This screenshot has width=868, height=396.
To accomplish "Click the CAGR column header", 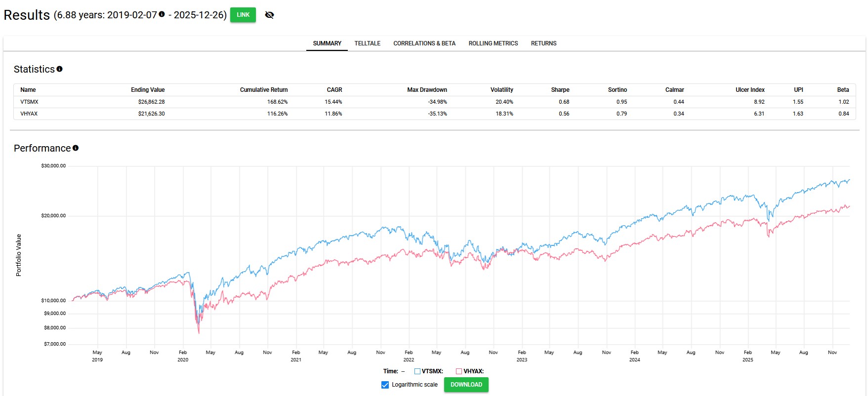I will pyautogui.click(x=334, y=90).
